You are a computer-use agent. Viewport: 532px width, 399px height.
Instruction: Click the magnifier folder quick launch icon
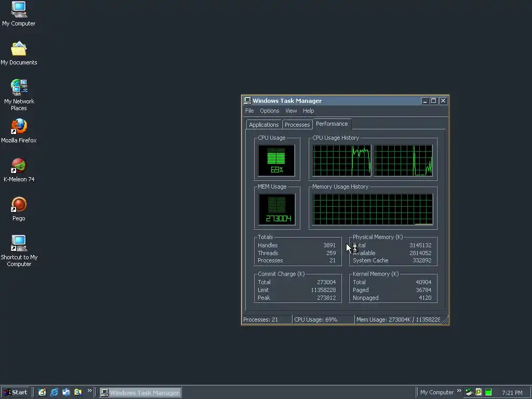point(78,392)
